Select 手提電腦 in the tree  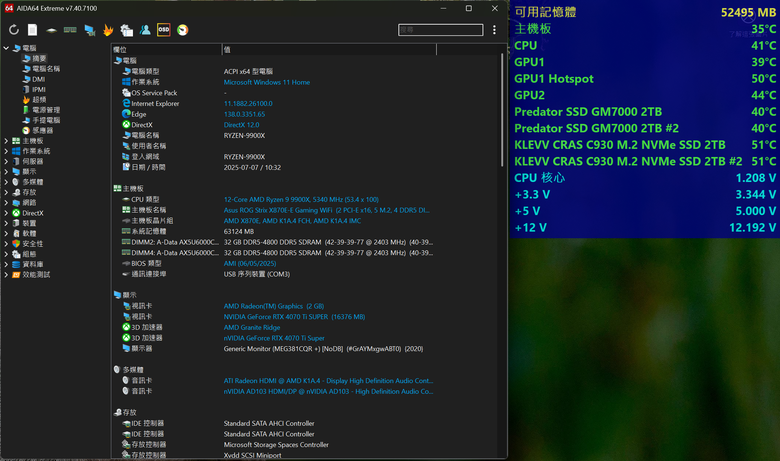(x=46, y=120)
